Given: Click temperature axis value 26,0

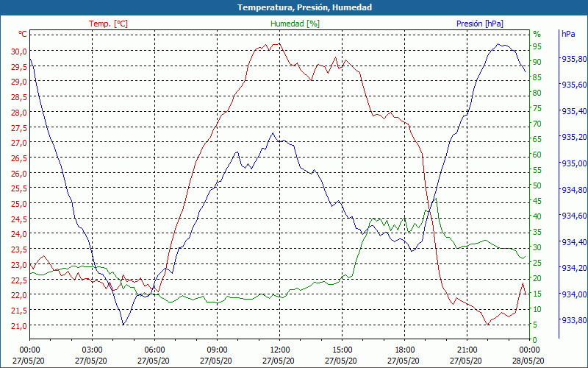Looking at the screenshot, I should pos(18,174).
